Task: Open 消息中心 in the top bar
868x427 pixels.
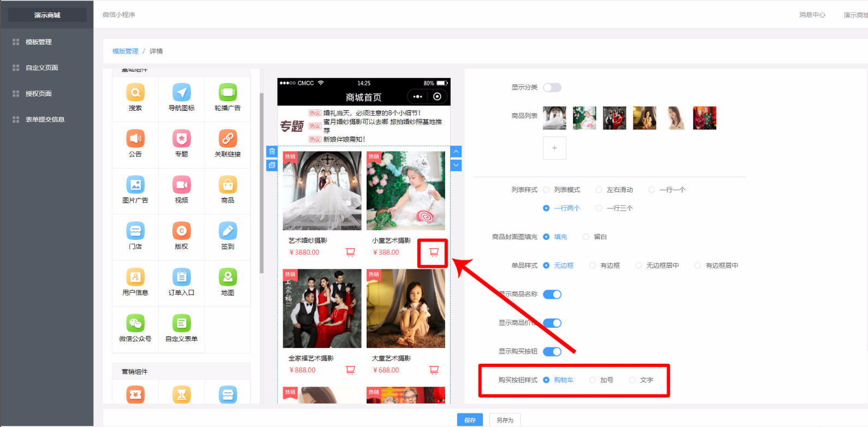Action: tap(812, 15)
